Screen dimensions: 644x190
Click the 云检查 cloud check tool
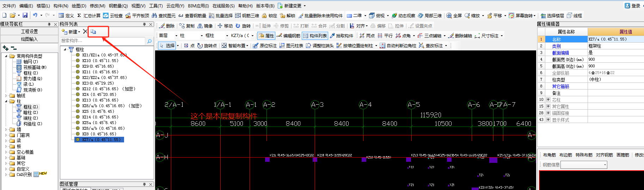(113, 16)
